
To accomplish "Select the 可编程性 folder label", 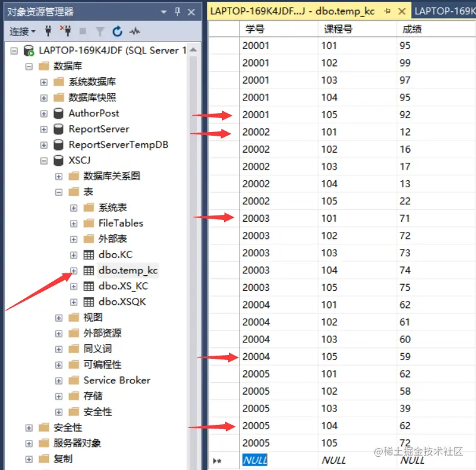I will click(102, 364).
